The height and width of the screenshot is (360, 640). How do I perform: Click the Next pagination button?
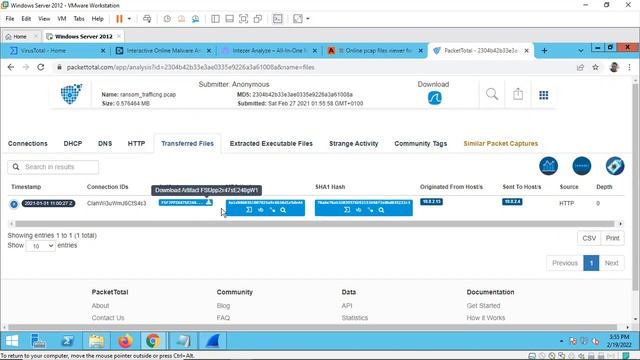611,263
